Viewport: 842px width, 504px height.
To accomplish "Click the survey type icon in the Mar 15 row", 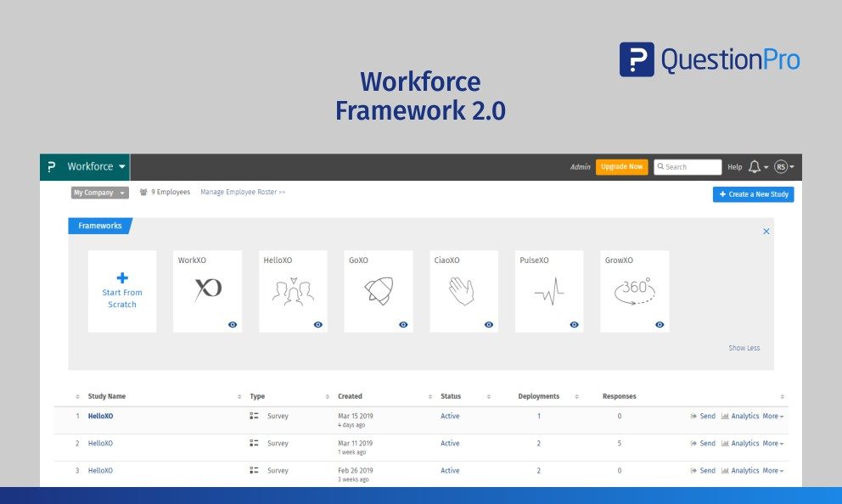I will point(254,416).
